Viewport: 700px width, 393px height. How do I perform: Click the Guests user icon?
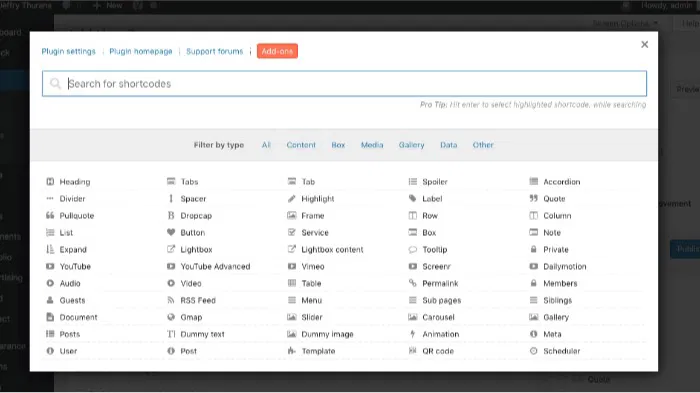[50, 300]
